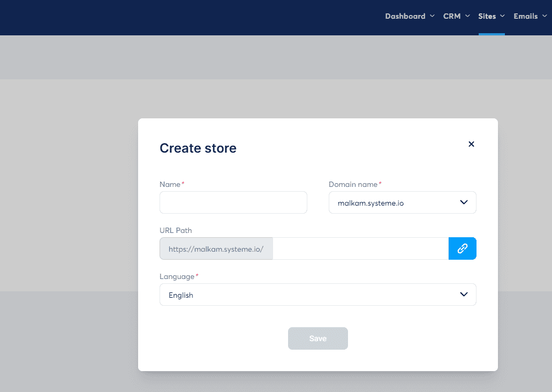Image resolution: width=552 pixels, height=392 pixels.
Task: Click the required asterisk next to Name
Action: coord(182,183)
